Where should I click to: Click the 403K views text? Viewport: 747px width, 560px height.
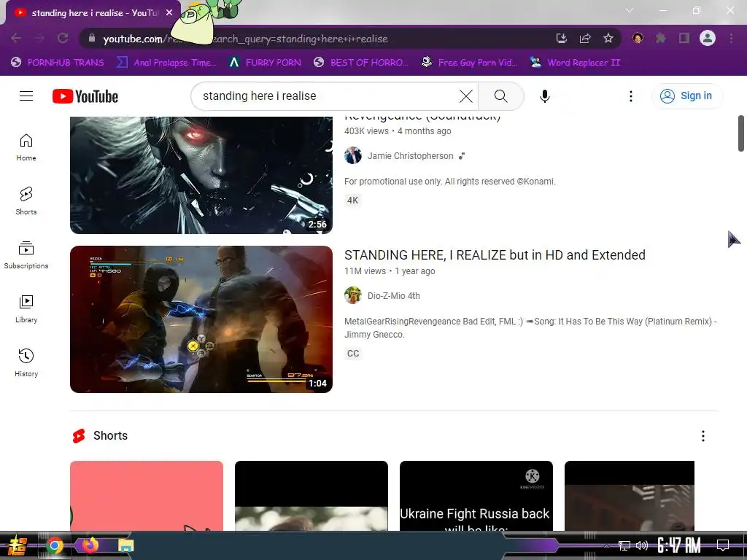tap(366, 131)
